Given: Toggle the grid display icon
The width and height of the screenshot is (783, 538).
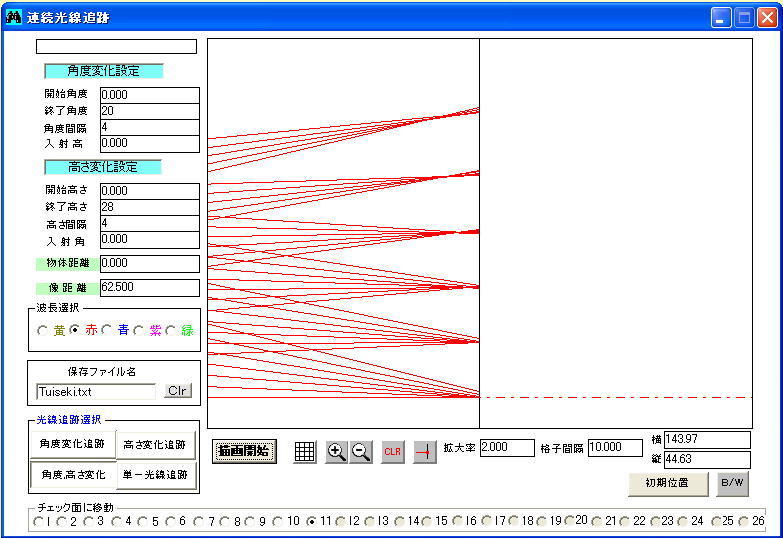Looking at the screenshot, I should [x=304, y=452].
